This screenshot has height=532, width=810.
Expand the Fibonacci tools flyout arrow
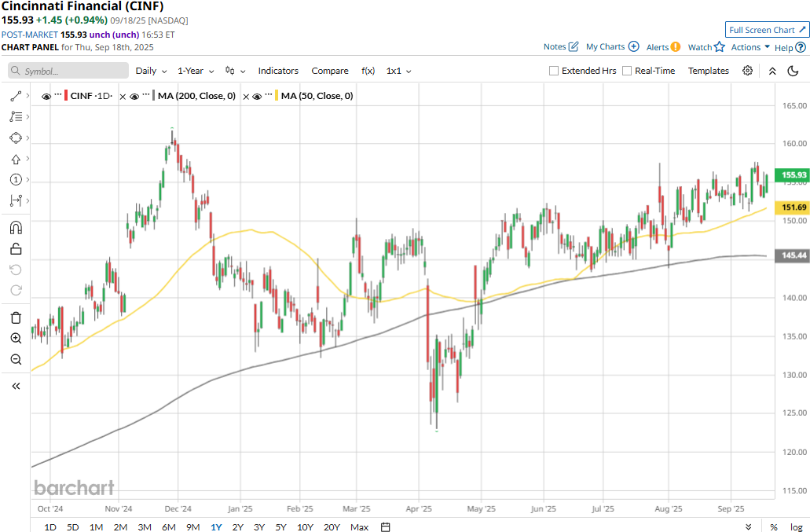click(x=27, y=117)
